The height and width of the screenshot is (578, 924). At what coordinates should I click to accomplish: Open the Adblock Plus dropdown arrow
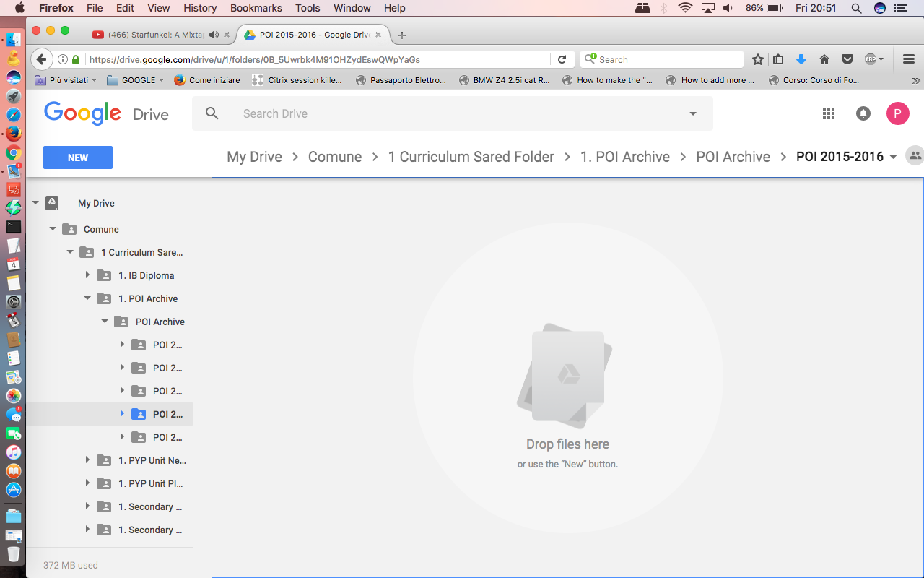point(881,59)
